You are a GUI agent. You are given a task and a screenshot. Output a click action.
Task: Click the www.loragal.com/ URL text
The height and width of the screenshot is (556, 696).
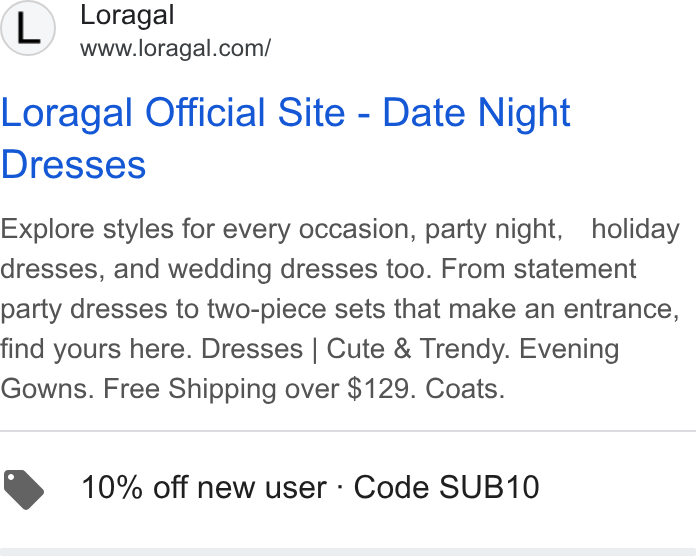pyautogui.click(x=175, y=48)
